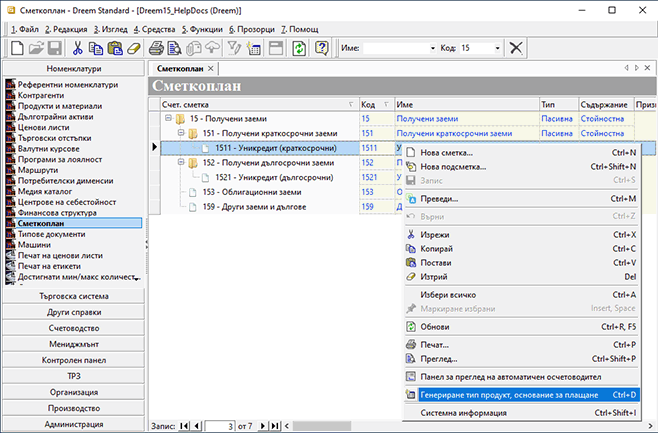This screenshot has height=433, width=658.
Task: Open filter dropdown on Счет. сметка column
Action: tap(351, 104)
